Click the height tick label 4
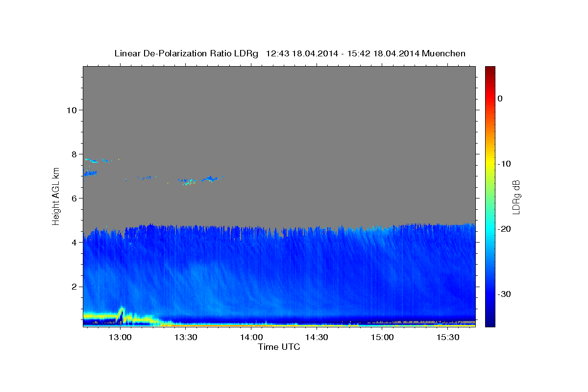This screenshot has height=392, width=588. click(x=73, y=242)
